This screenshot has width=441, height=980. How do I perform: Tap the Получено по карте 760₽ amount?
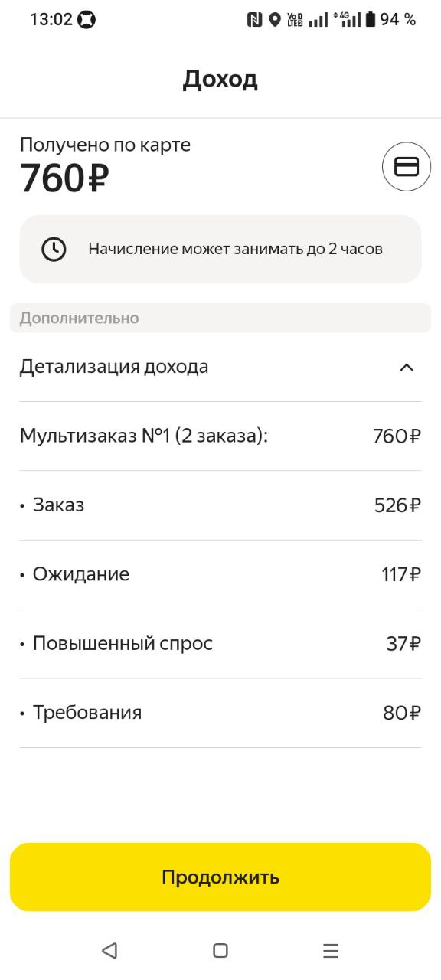tap(65, 178)
